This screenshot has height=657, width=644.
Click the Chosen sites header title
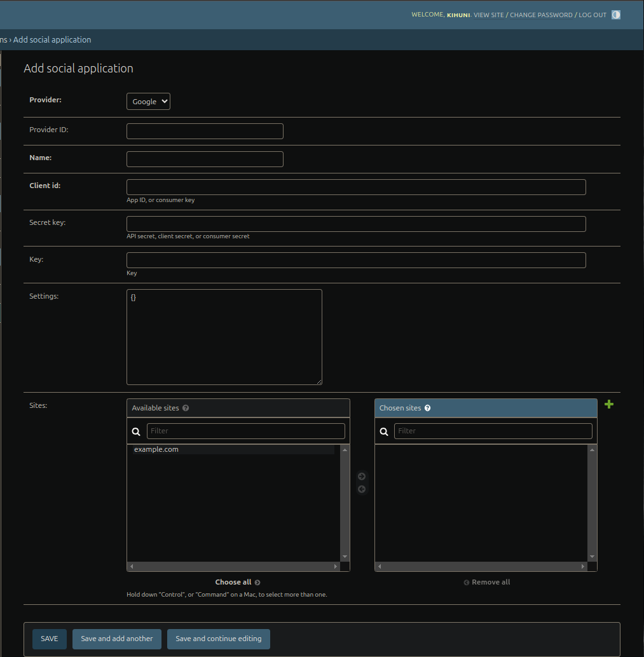pos(400,408)
